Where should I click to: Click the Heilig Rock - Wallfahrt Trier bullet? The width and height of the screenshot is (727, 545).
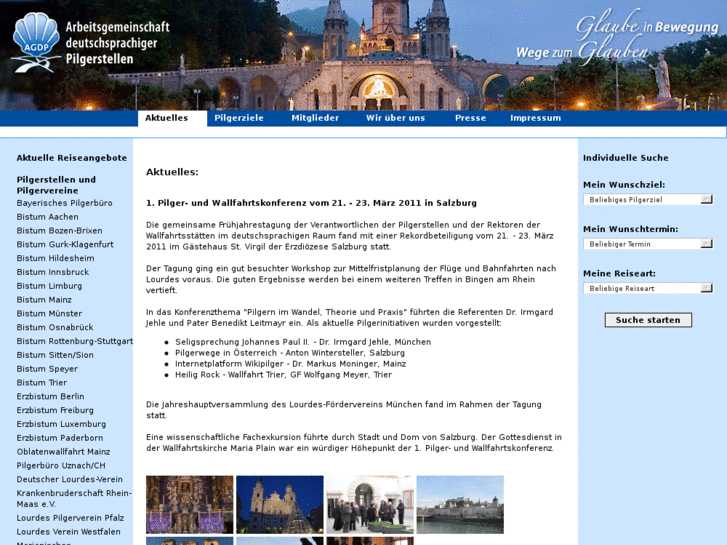[x=283, y=375]
